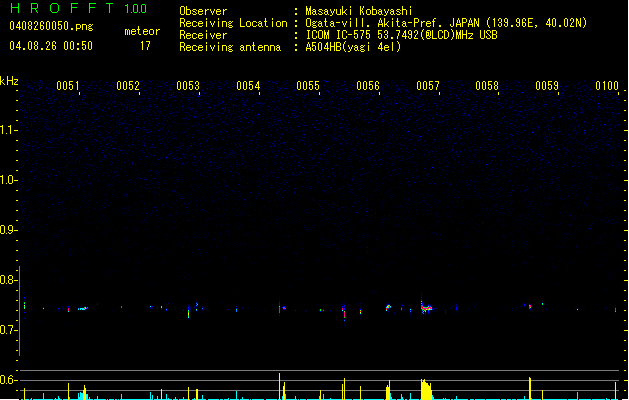Image resolution: width=629 pixels, height=400 pixels.
Task: Click the meteor echo streak after 0051
Action: 83,309
